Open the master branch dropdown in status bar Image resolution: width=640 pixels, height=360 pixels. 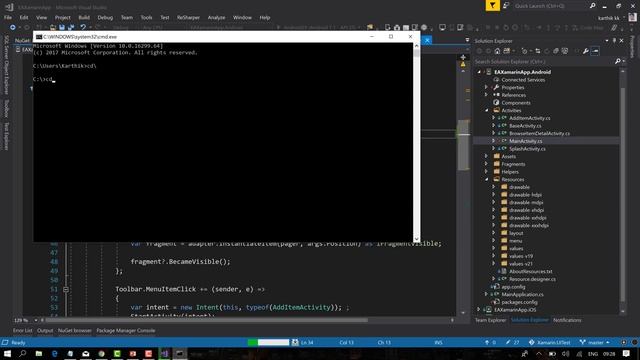[x=595, y=342]
